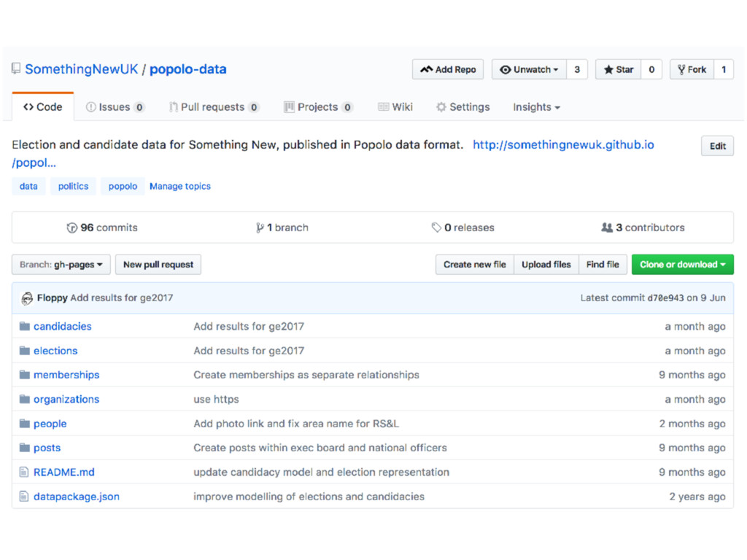747x560 pixels.
Task: Click the Issues exclamation icon
Action: point(91,107)
